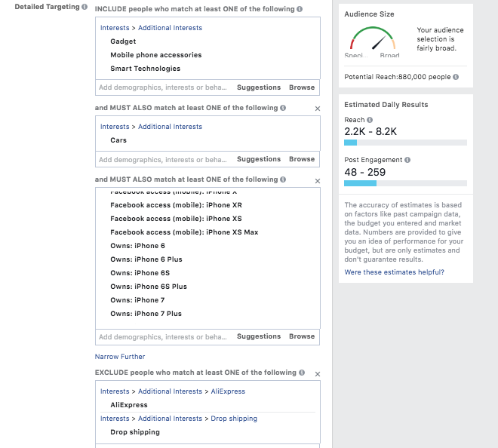Select the Cars interest
This screenshot has width=498, height=448.
click(x=118, y=140)
